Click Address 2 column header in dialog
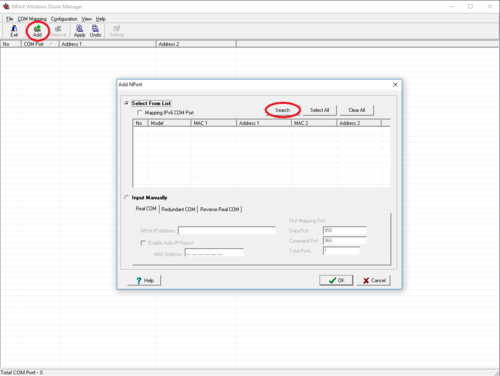Screen dimensions: 500x376 tap(359, 123)
